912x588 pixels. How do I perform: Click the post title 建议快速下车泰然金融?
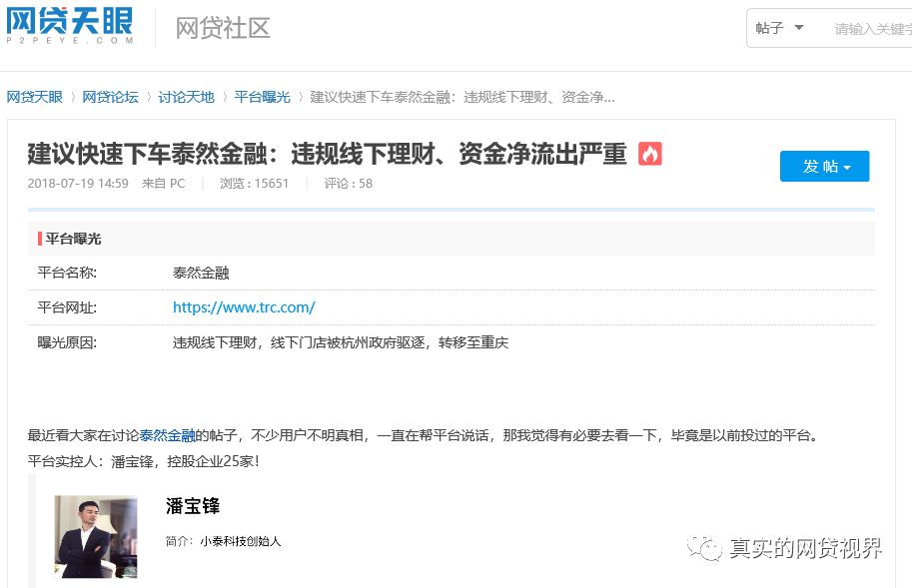[x=327, y=154]
